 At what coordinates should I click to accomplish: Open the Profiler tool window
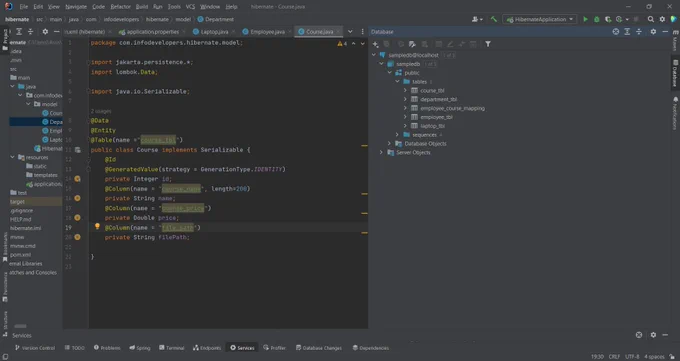pos(274,348)
